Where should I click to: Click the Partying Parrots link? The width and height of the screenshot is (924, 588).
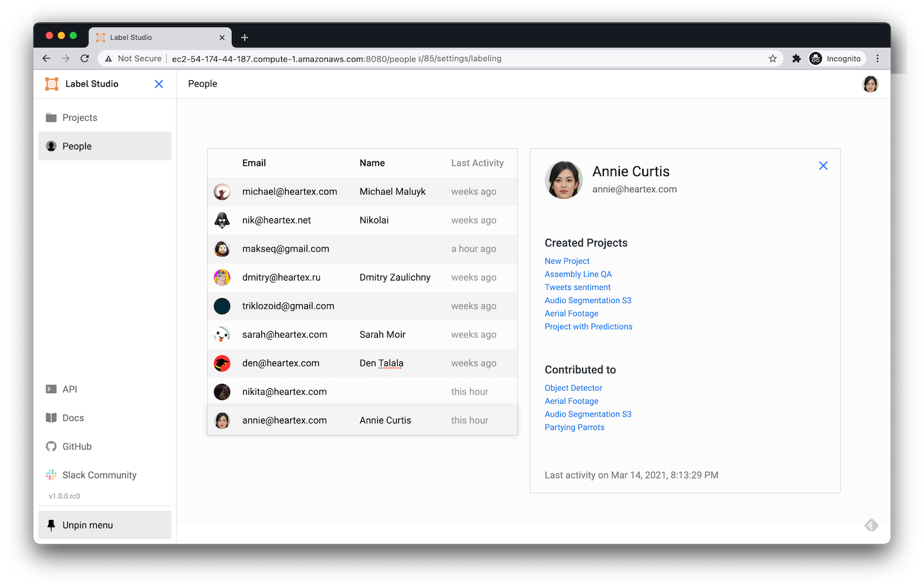pyautogui.click(x=574, y=428)
